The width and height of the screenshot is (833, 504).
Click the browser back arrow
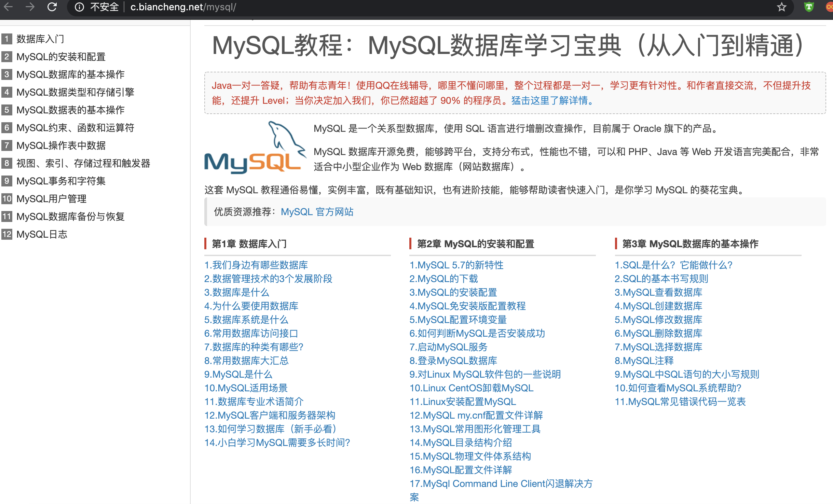click(8, 7)
